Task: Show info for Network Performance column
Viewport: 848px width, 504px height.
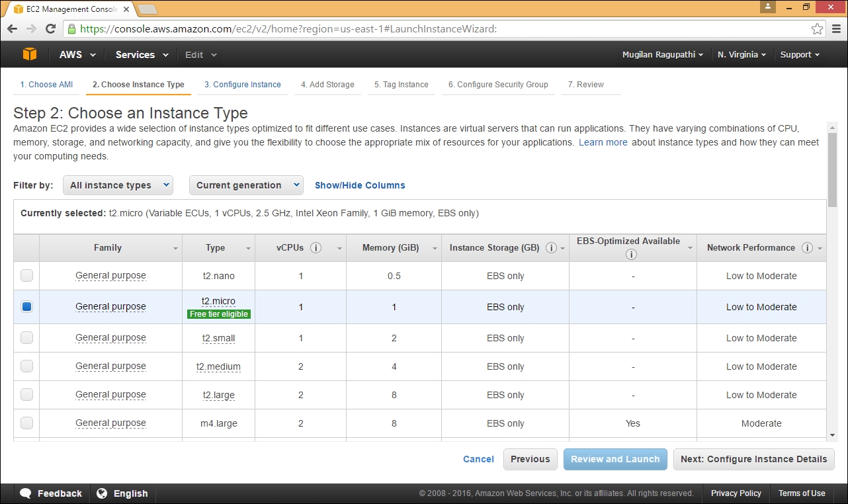Action: click(807, 248)
